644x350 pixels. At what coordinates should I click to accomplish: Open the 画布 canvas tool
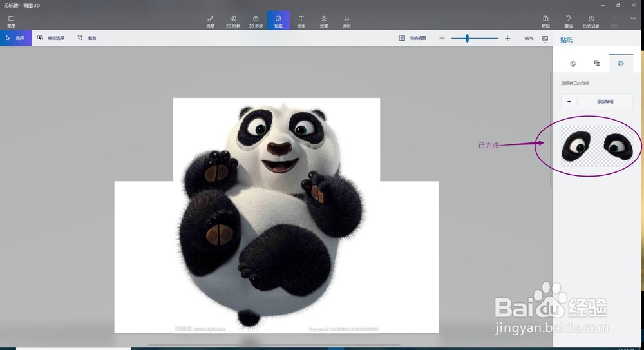click(346, 21)
